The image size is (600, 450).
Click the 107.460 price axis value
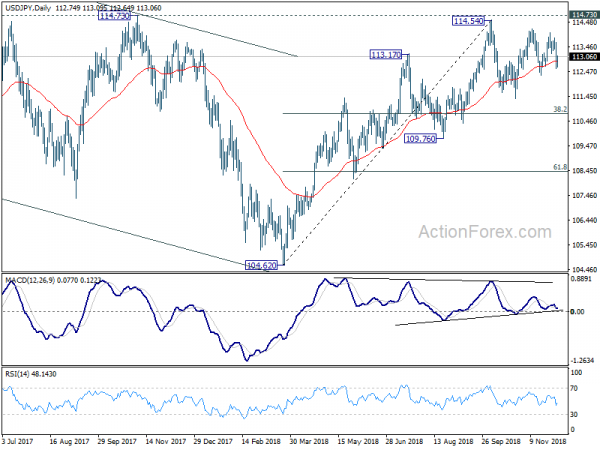point(584,196)
